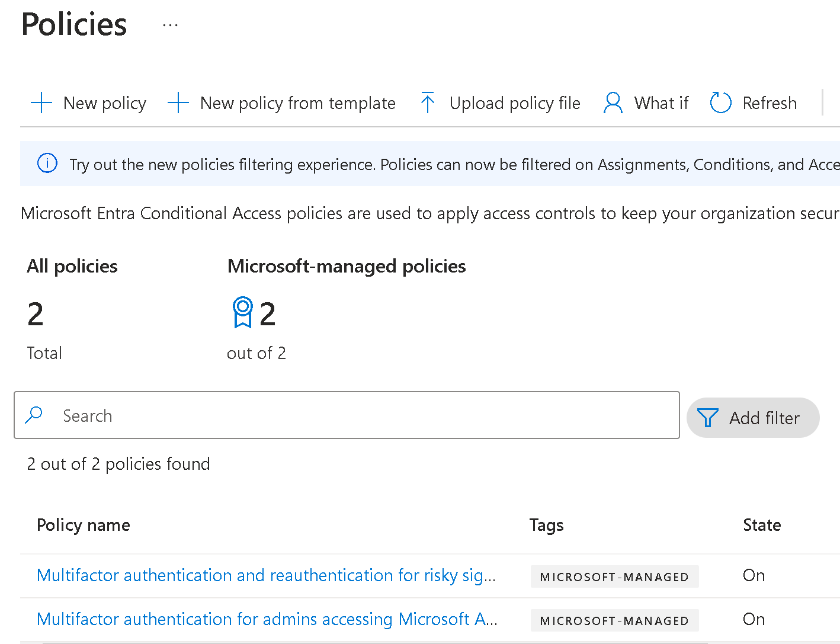Click the Microsoft-managed ribbon badge icon
The image size is (840, 644).
click(242, 312)
